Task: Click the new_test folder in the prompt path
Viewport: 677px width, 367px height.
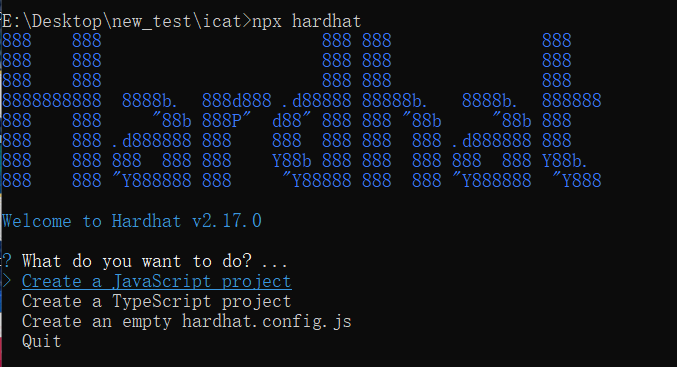Action: point(152,22)
